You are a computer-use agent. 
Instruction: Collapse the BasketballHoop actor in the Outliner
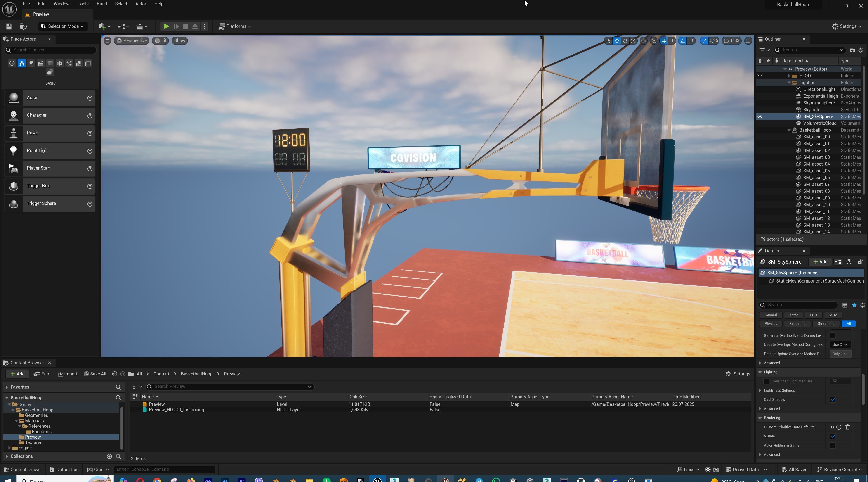click(x=789, y=130)
